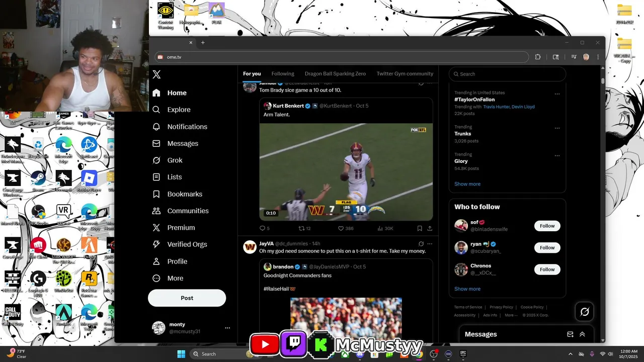Click Show more under trends
The width and height of the screenshot is (644, 362).
[x=467, y=184]
